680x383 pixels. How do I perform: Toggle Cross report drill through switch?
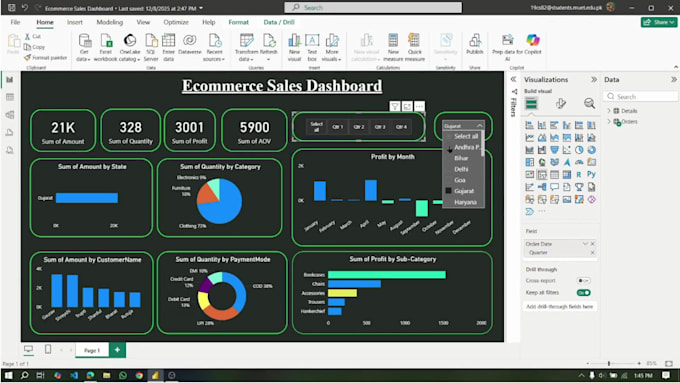tap(583, 281)
